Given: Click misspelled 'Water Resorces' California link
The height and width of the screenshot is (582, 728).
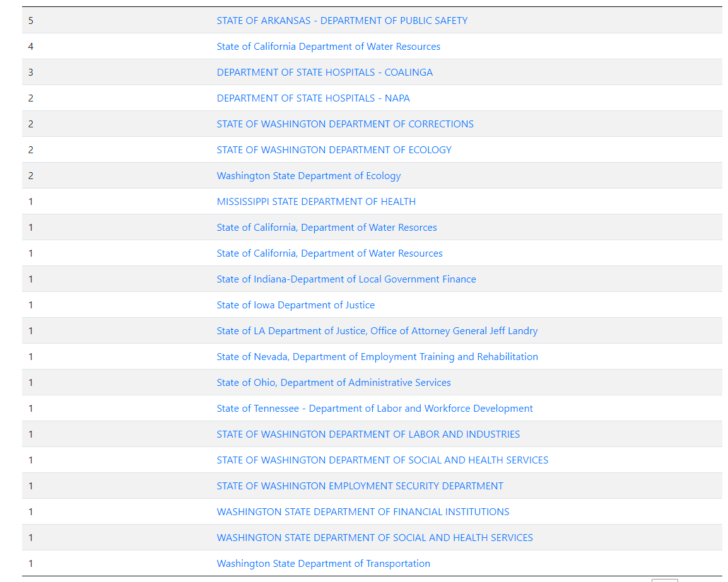Looking at the screenshot, I should tap(327, 228).
